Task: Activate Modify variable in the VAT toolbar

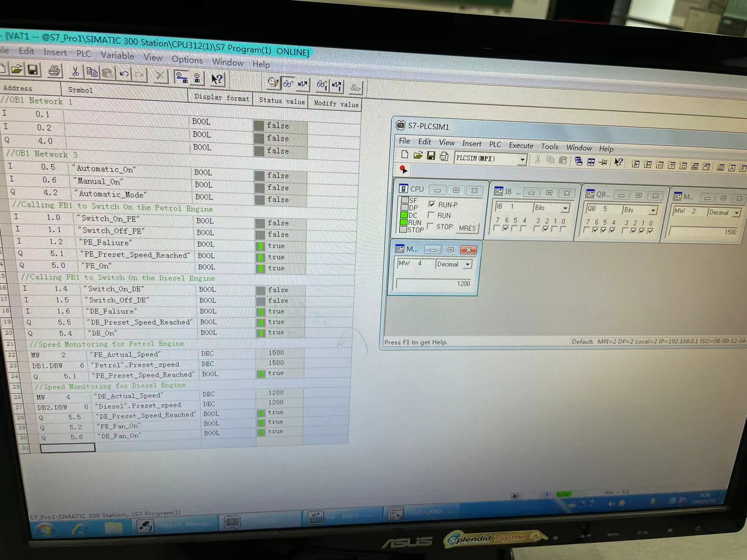Action: pos(303,83)
